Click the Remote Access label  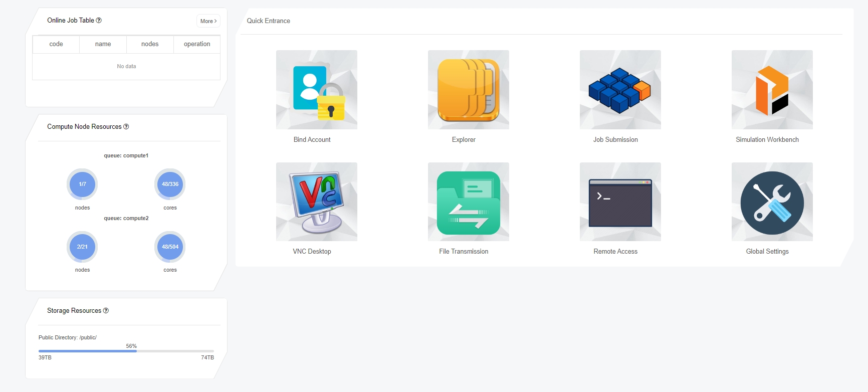point(615,252)
